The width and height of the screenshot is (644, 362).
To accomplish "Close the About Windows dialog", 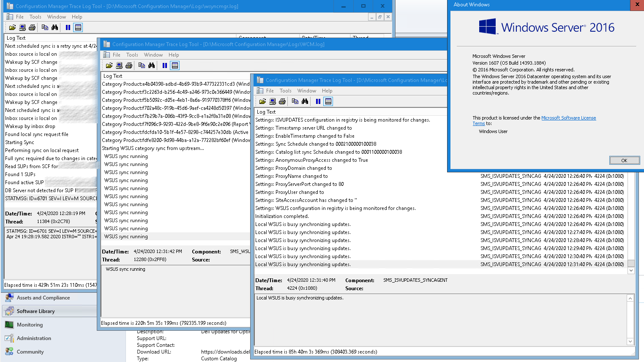I will click(637, 5).
